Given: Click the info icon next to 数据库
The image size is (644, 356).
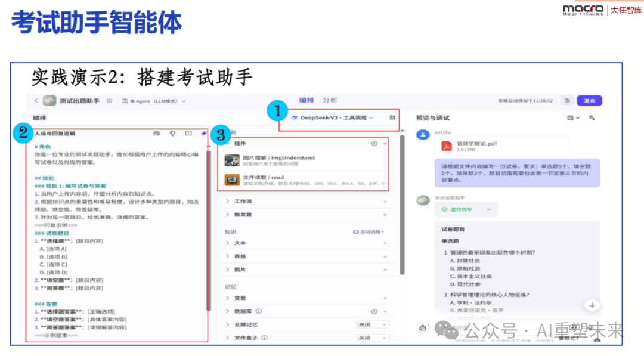Looking at the screenshot, I should coord(258,311).
